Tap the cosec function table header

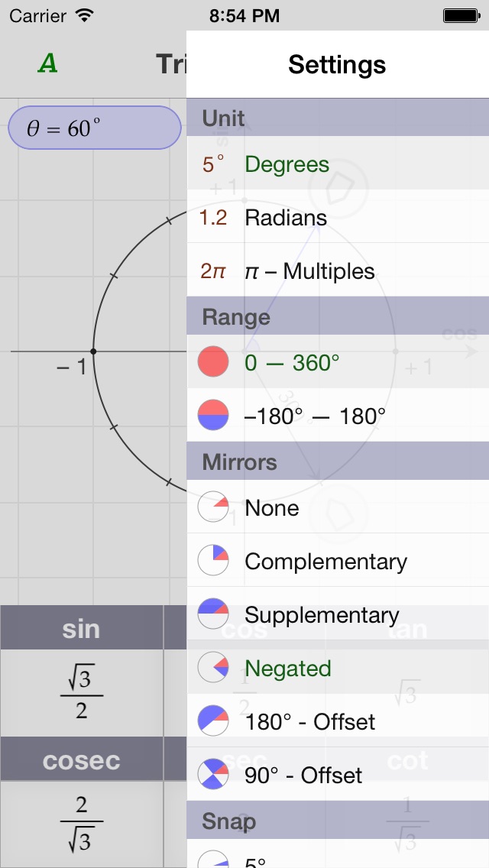pos(84,759)
